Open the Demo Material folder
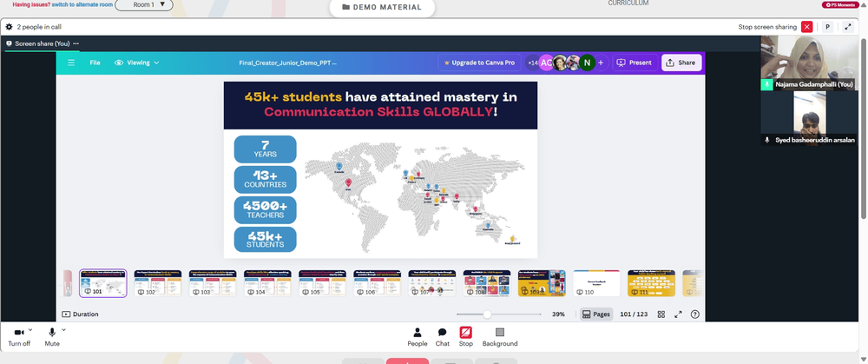Image resolution: width=868 pixels, height=364 pixels. click(x=382, y=7)
